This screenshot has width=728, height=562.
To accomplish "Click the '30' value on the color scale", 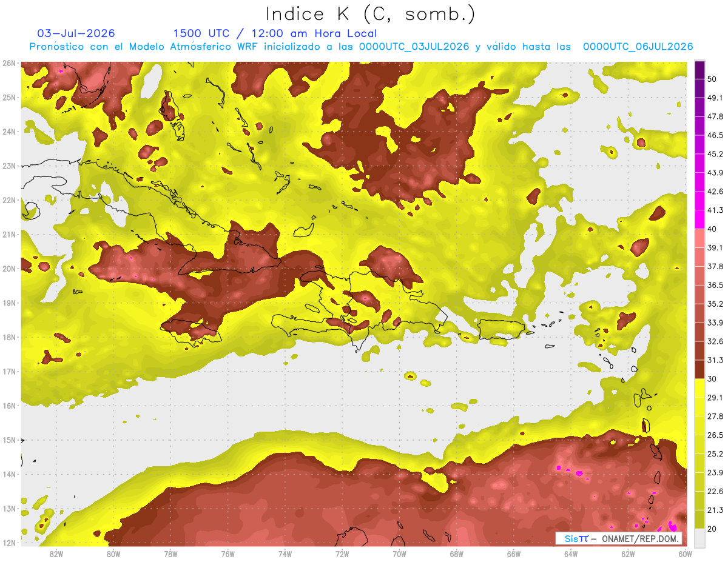I will 712,379.
